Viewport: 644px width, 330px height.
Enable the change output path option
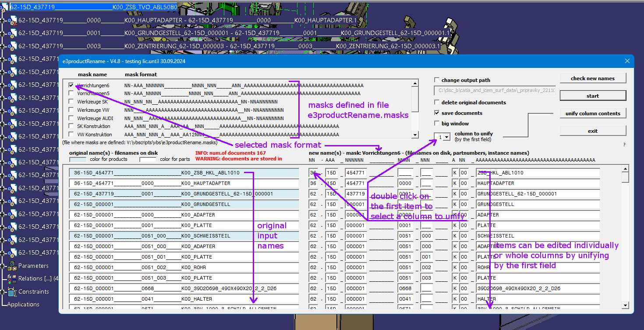point(437,80)
